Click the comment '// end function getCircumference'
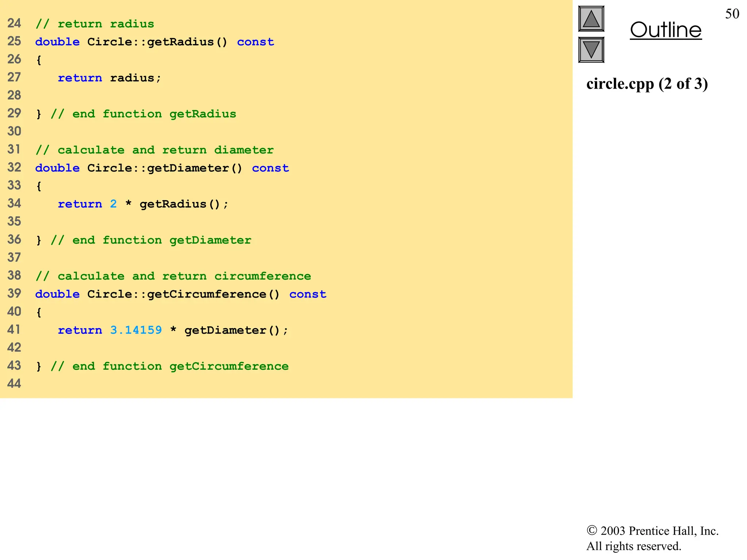This screenshot has height=560, width=747. 170,366
